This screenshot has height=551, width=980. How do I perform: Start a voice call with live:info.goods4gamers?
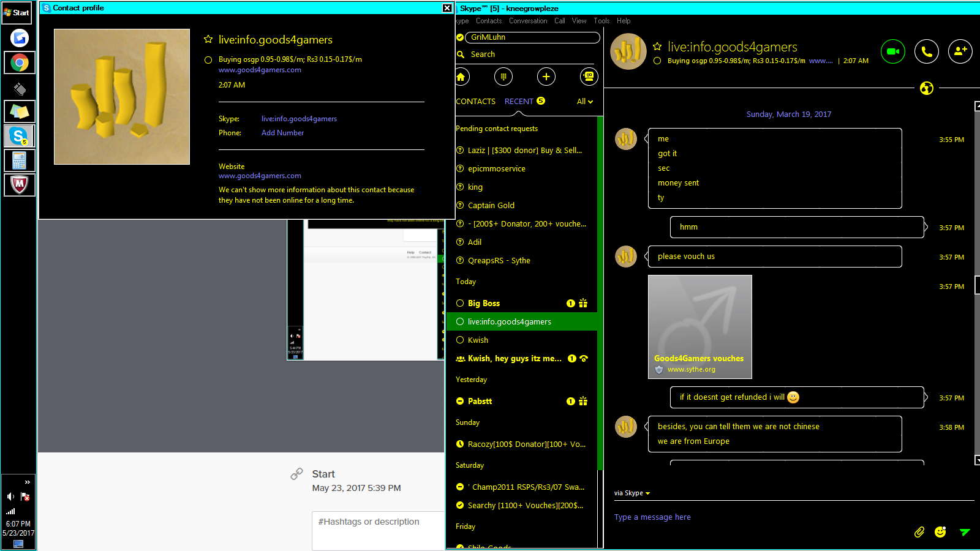pos(927,51)
